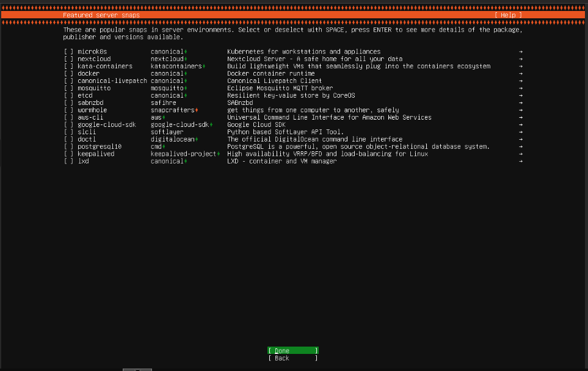Check the wormhole file transfer snap
The height and width of the screenshot is (371, 588).
[x=68, y=110]
